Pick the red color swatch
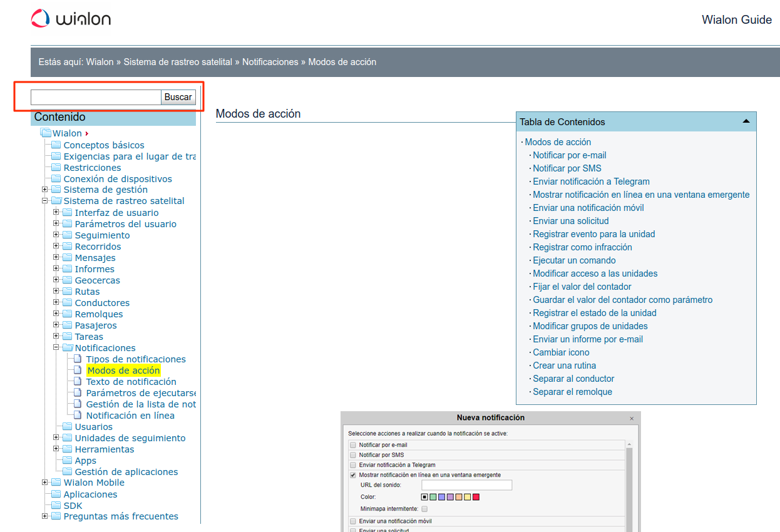This screenshot has width=780, height=532. 476,497
